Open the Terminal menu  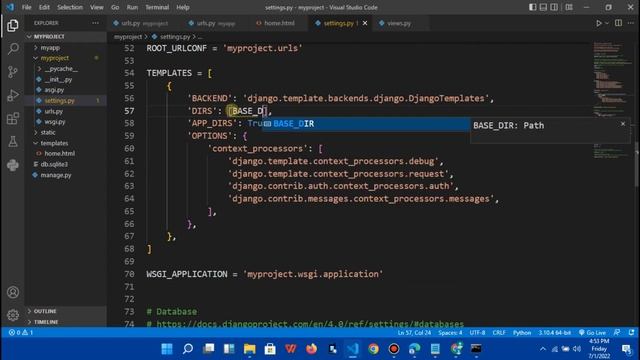pyautogui.click(x=157, y=7)
